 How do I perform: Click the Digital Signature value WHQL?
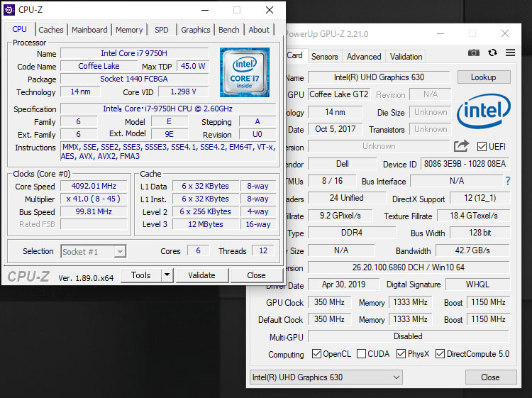pos(477,284)
